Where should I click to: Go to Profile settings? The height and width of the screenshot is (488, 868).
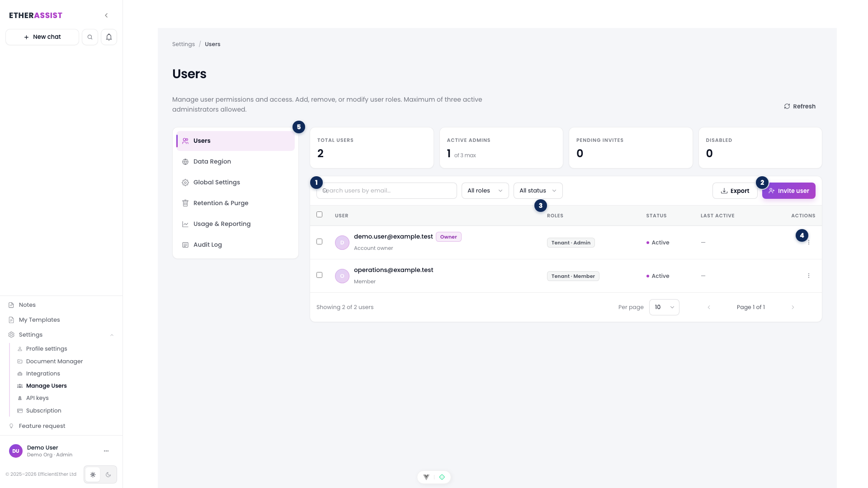click(47, 349)
